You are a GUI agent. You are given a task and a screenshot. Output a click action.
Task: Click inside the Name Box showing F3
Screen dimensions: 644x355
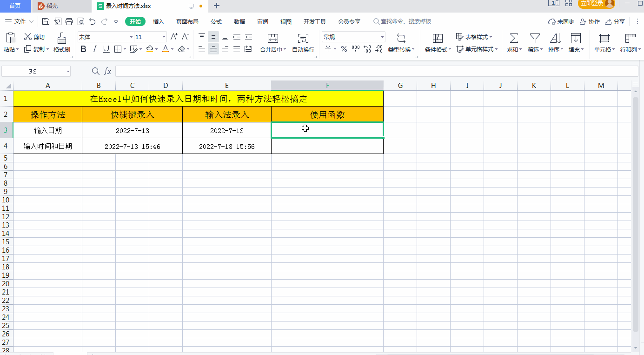click(x=33, y=71)
